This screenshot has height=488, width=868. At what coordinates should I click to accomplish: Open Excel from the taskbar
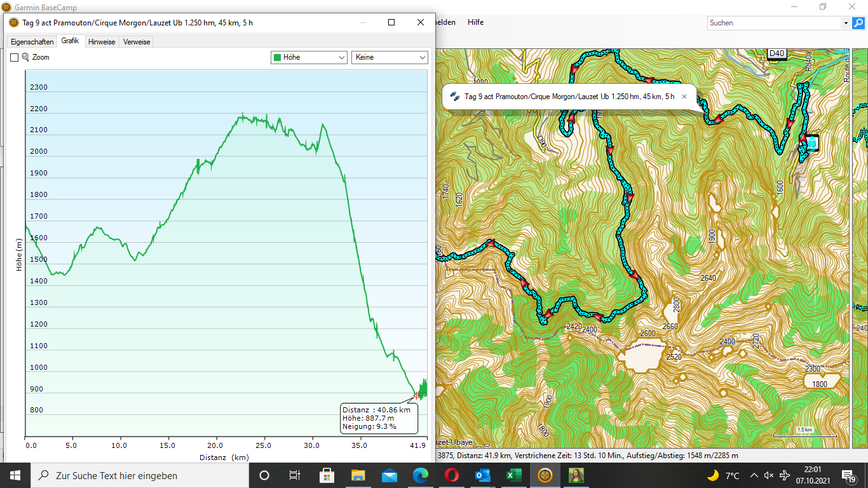514,475
